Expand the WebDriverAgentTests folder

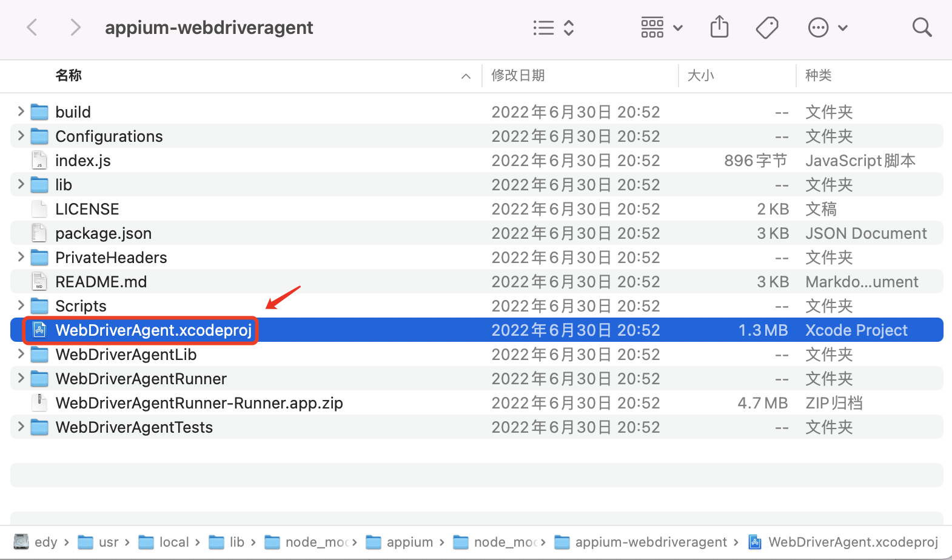21,427
